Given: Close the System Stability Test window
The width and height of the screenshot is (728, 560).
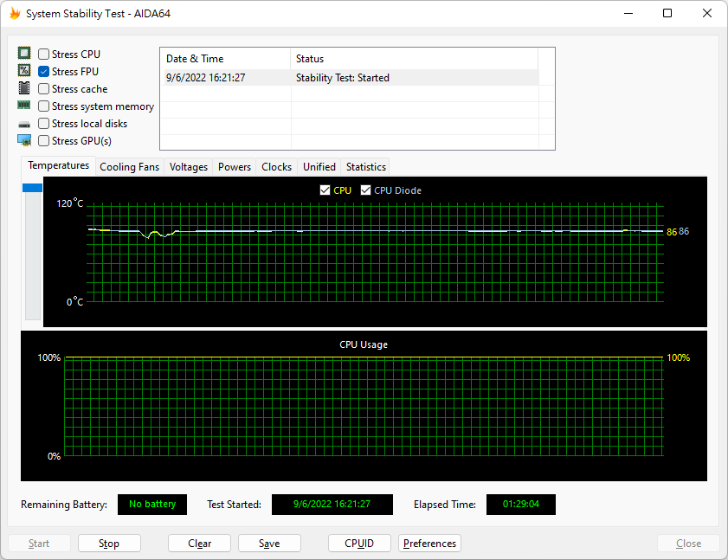Looking at the screenshot, I should click(706, 13).
